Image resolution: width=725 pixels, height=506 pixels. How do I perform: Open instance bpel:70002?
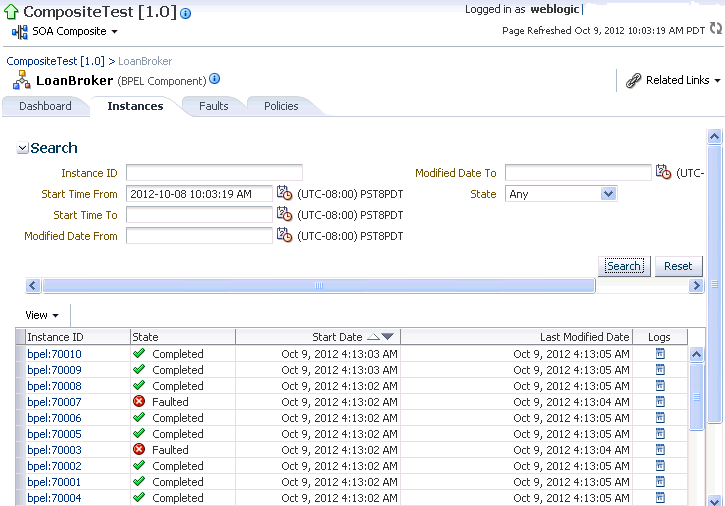(54, 466)
